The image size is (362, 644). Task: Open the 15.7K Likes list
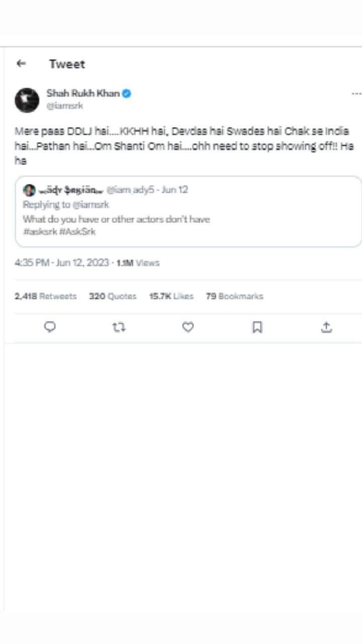point(171,296)
